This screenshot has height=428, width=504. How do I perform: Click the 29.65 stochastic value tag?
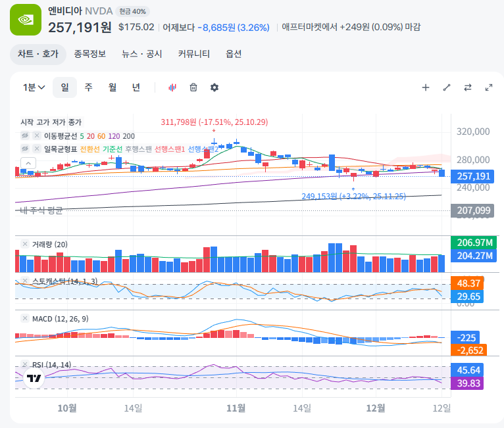[467, 297]
